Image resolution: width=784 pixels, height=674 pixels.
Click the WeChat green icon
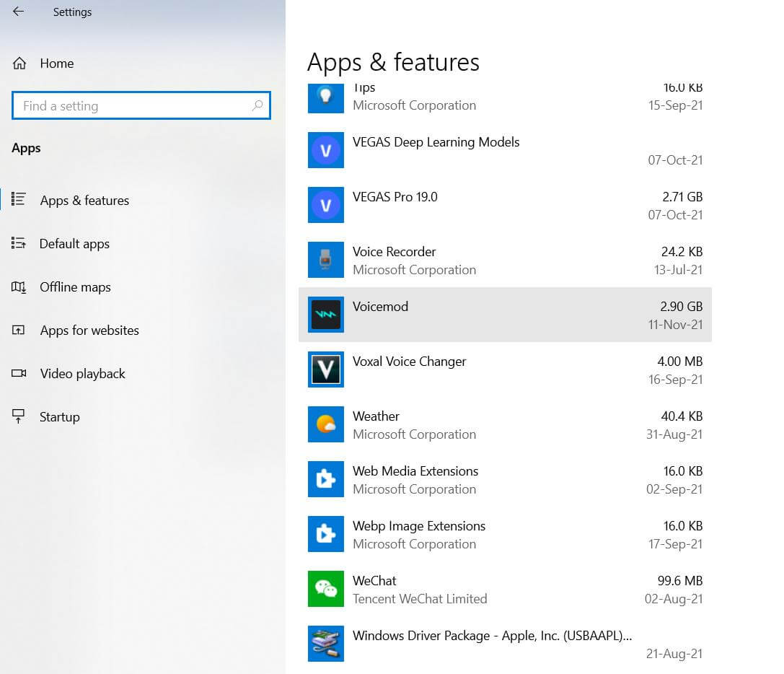(325, 589)
